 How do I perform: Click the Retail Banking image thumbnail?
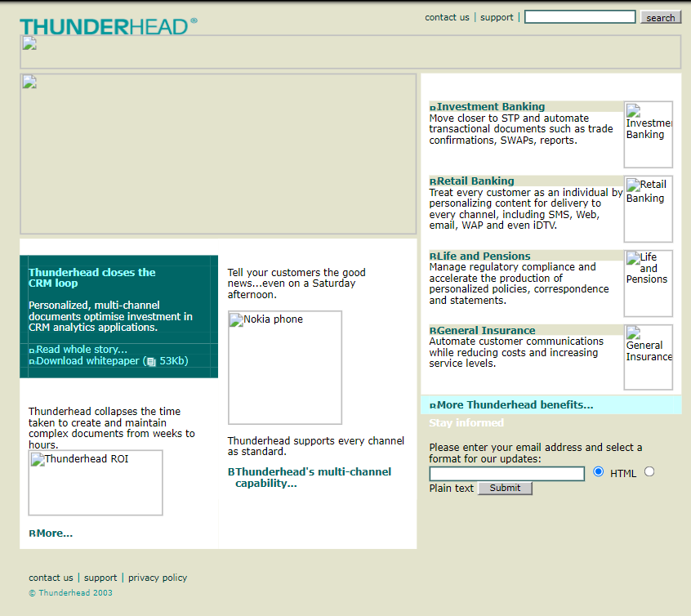(649, 209)
